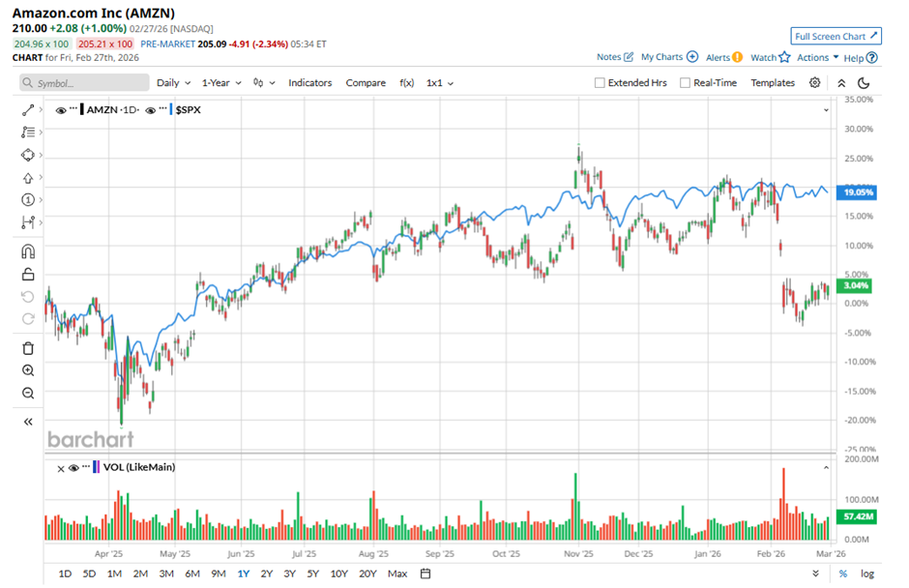Add to My Charts plus icon
Viewport: 909px width, 588px height.
692,57
